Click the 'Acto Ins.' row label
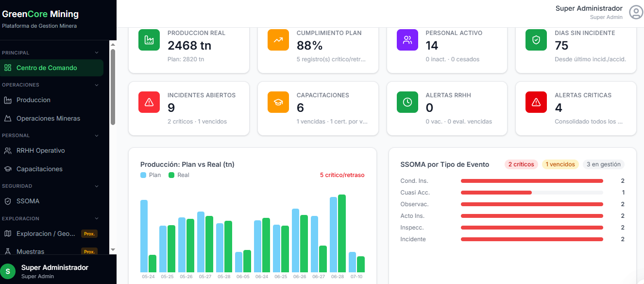 tap(412, 216)
